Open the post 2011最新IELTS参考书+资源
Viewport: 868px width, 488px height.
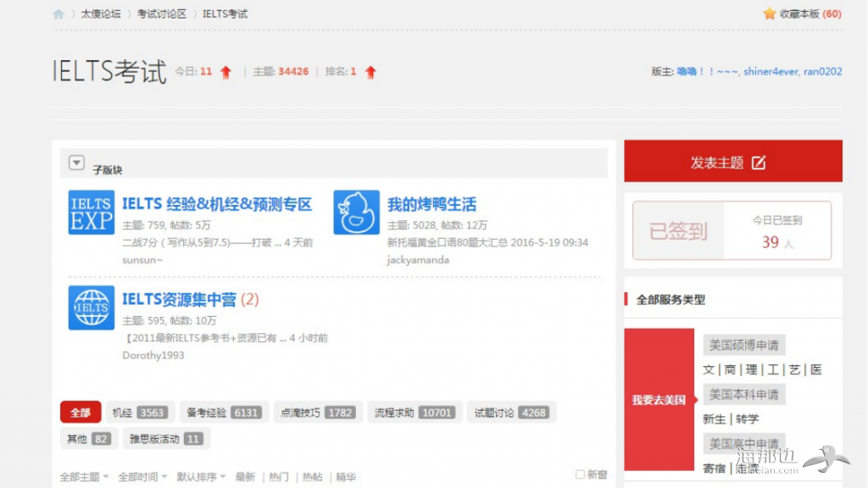coord(204,337)
